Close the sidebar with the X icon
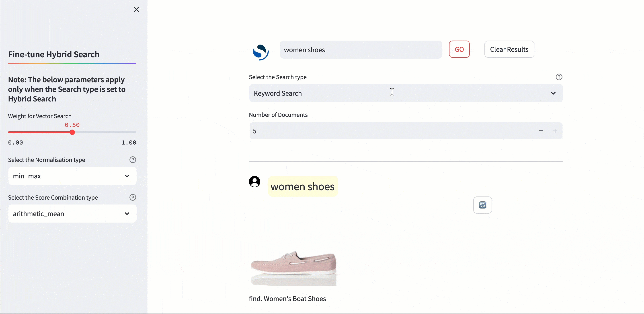This screenshot has height=314, width=644. pos(136,10)
